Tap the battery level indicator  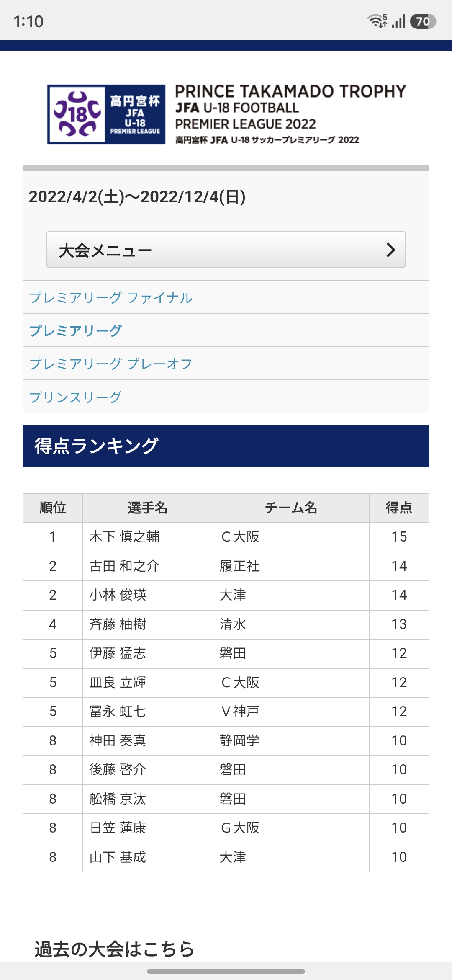click(423, 21)
